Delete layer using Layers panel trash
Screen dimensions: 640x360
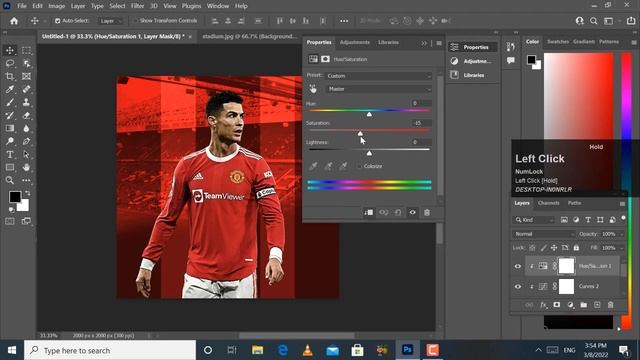611,305
